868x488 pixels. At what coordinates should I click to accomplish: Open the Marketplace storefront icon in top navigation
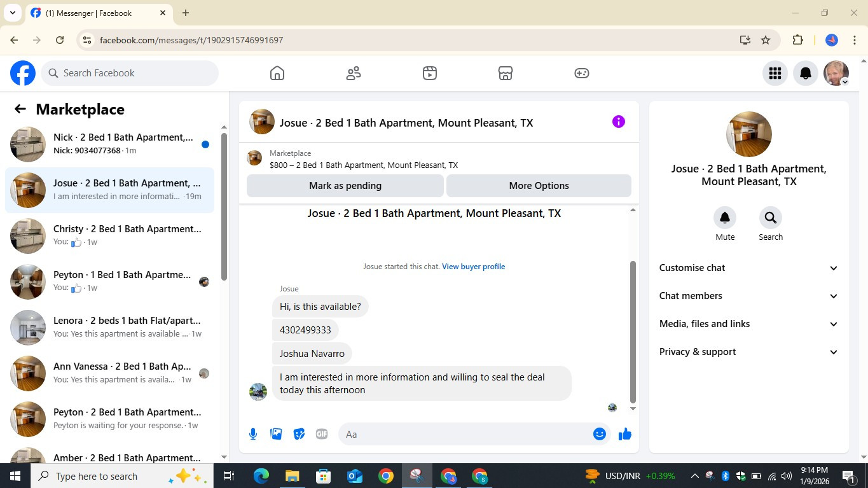pos(506,73)
